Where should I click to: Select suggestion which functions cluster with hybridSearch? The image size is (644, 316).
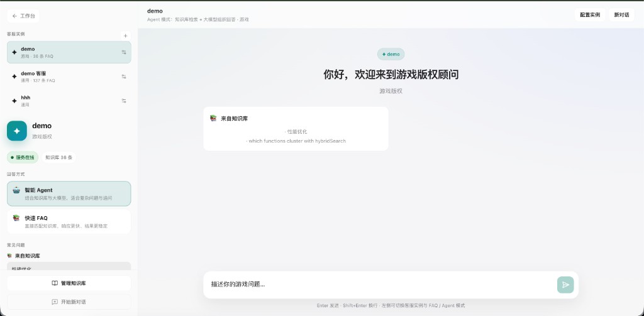pos(296,141)
